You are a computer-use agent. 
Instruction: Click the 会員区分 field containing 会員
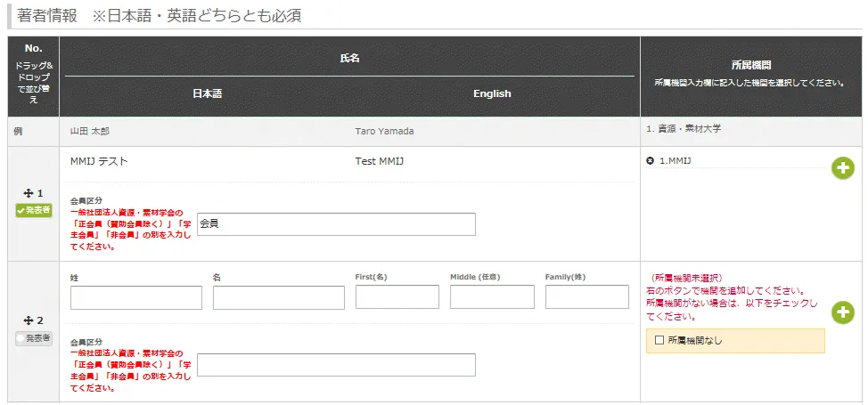point(336,224)
